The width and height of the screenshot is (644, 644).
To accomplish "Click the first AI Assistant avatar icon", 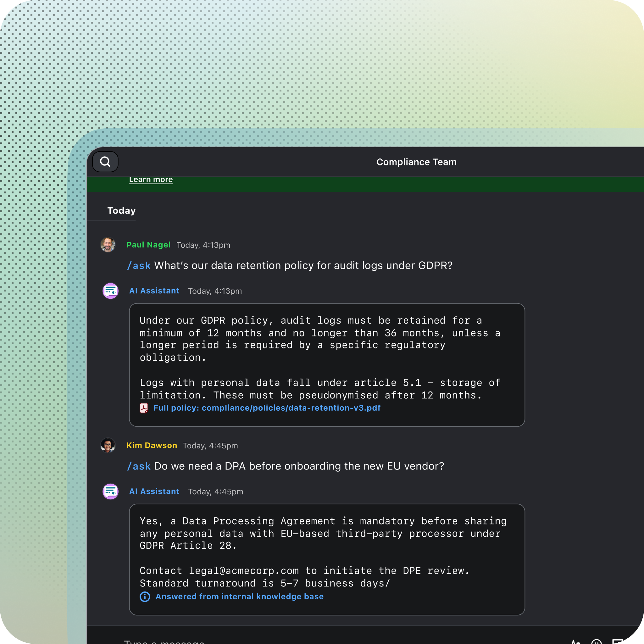I will [x=110, y=291].
